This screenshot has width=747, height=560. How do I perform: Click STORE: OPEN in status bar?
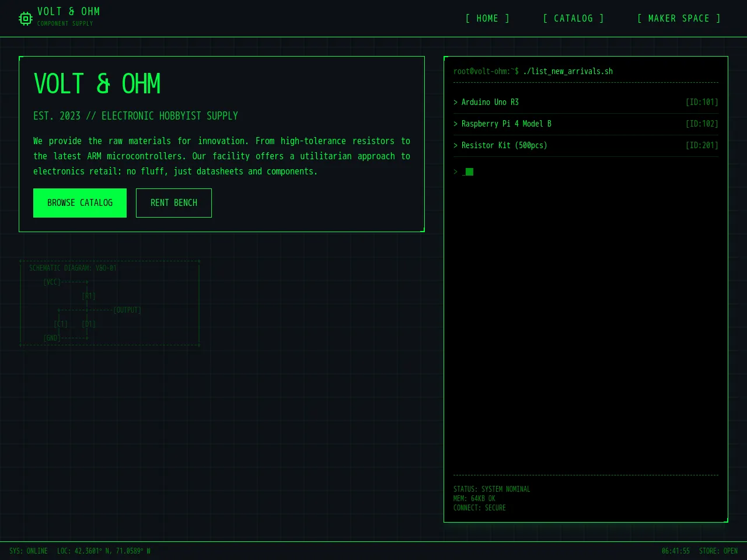pyautogui.click(x=718, y=551)
